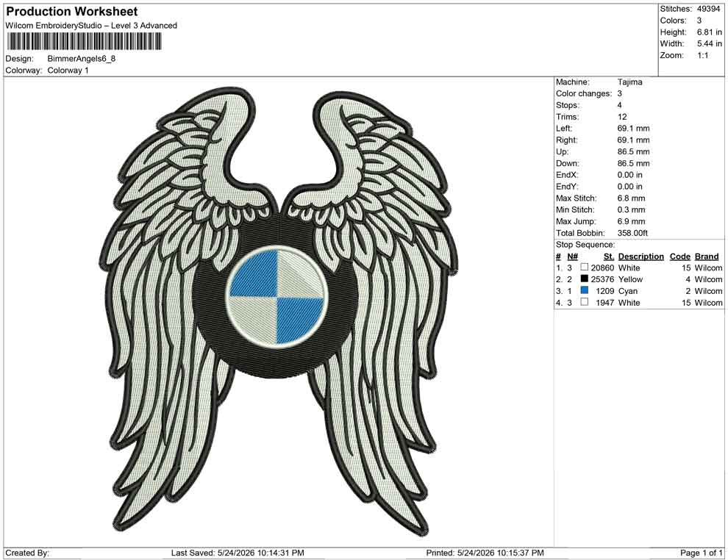Click the height value '6.81 in'
Screen dimensions: 728x560
[710, 32]
